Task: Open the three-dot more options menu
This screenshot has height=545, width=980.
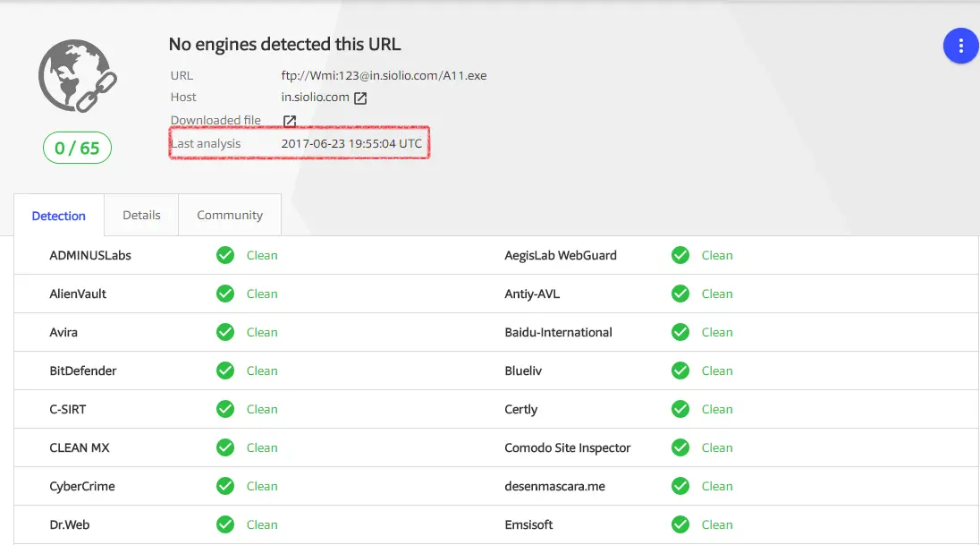Action: click(x=960, y=46)
